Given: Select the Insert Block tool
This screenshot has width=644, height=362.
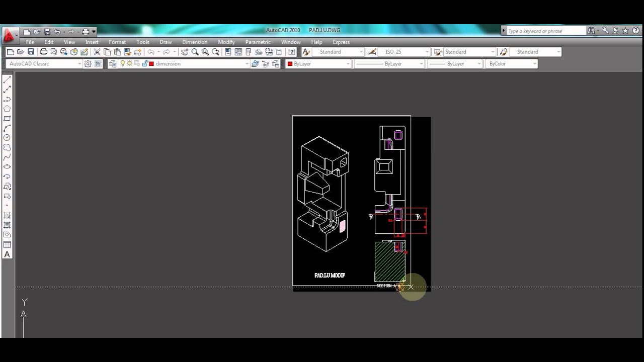Looking at the screenshot, I should click(x=7, y=187).
